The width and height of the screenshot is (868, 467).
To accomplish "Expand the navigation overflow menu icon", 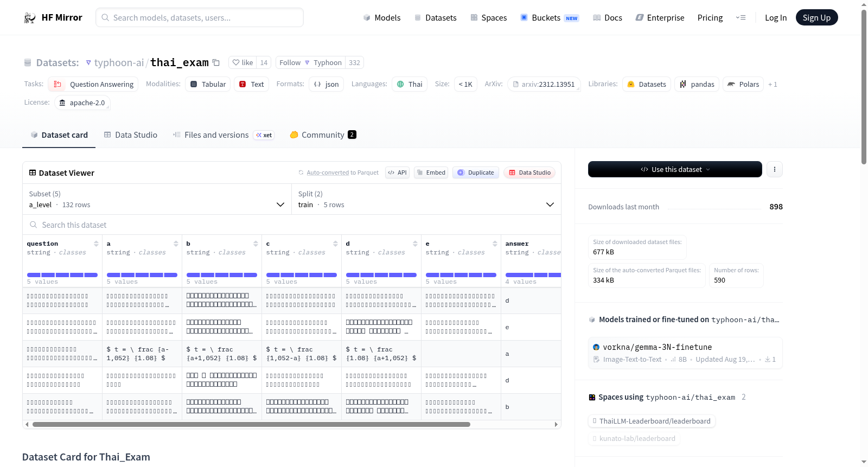I will click(x=741, y=17).
